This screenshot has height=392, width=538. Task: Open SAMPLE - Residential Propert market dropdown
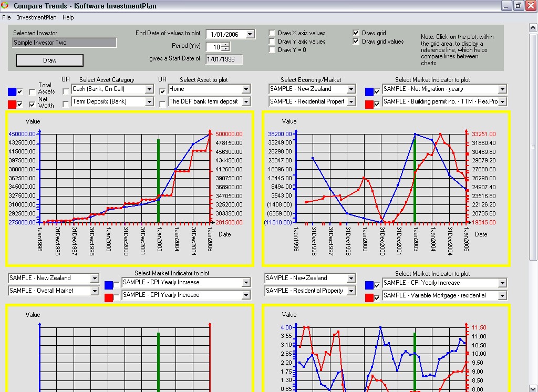point(350,102)
